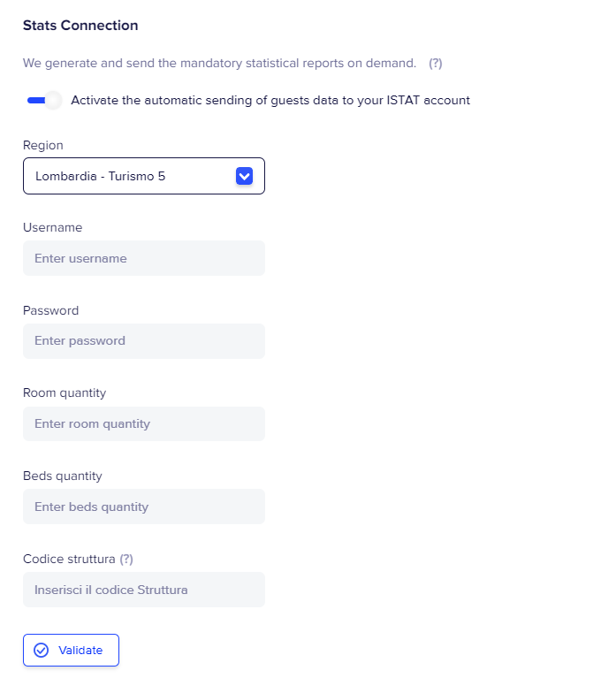This screenshot has width=616, height=678.
Task: Click the Username field label
Action: (x=52, y=227)
